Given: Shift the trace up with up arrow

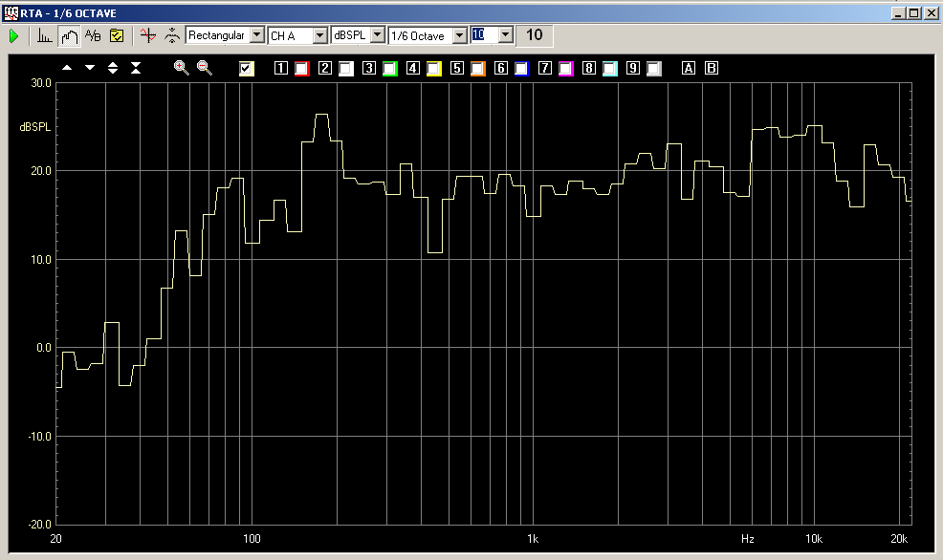Looking at the screenshot, I should pos(67,68).
